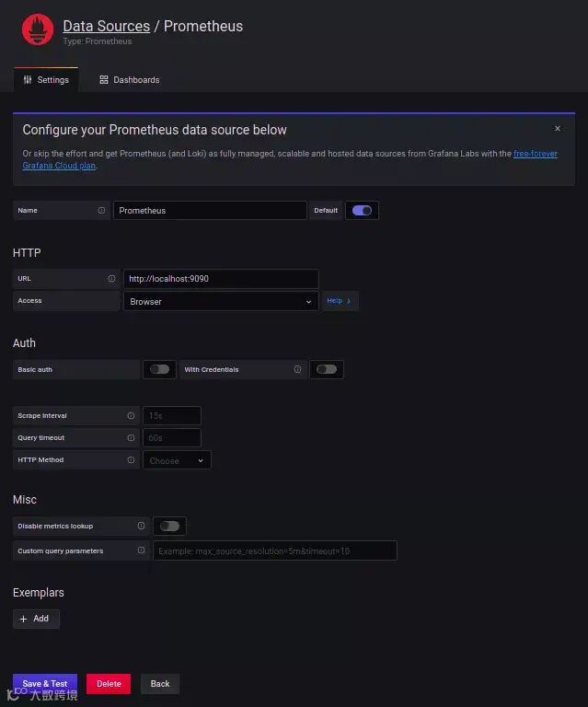The image size is (588, 707).
Task: Click the info icon next to URL
Action: click(x=111, y=279)
